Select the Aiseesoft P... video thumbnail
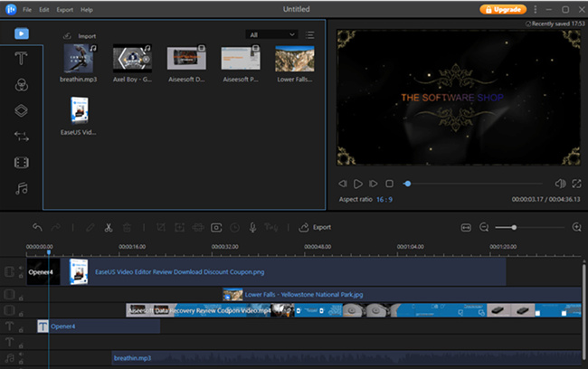 241,58
